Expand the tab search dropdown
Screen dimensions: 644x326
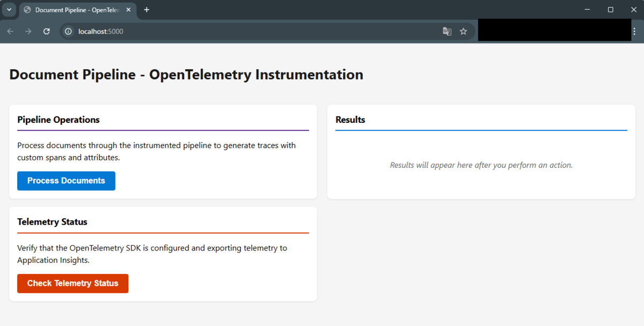coord(9,10)
